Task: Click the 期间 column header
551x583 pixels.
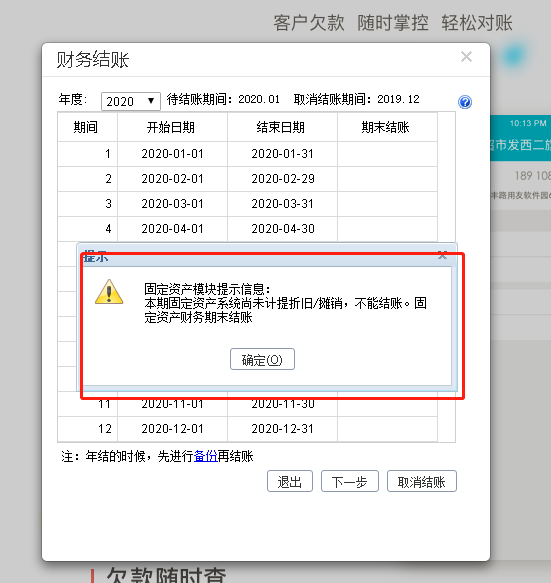Action: pyautogui.click(x=86, y=128)
